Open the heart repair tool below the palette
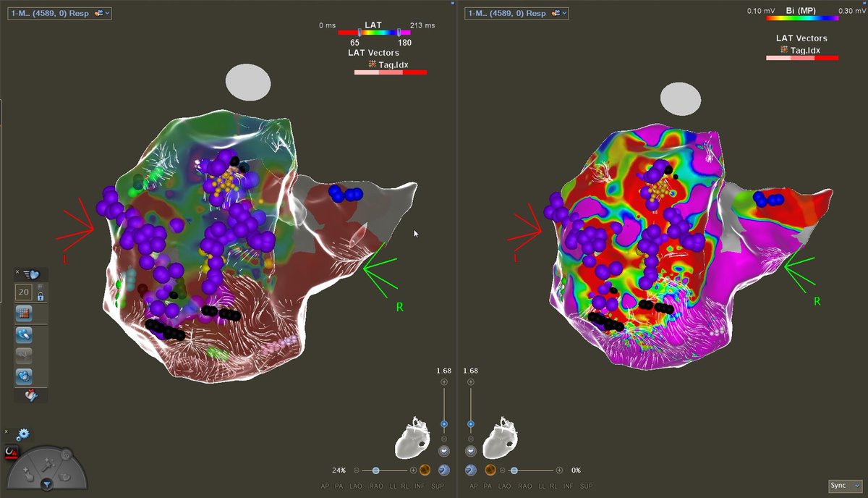 coord(30,395)
